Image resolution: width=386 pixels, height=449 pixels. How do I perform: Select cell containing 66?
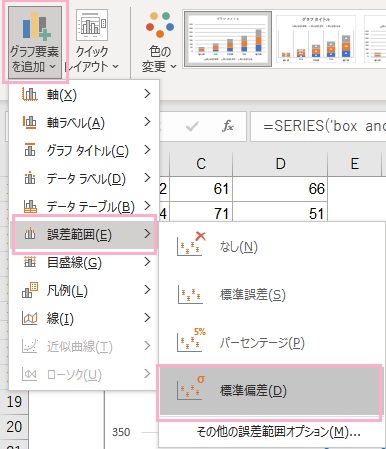point(280,189)
